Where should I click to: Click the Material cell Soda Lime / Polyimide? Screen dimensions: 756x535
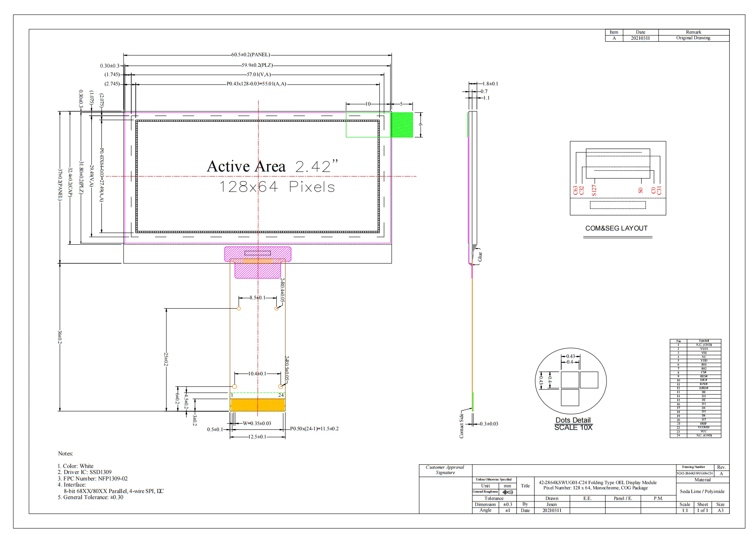click(703, 491)
